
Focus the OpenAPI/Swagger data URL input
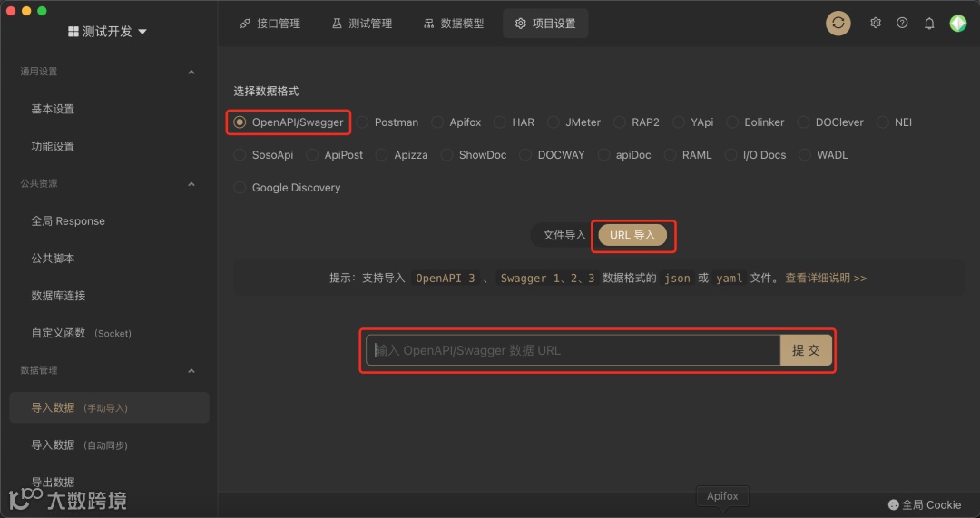click(x=573, y=350)
